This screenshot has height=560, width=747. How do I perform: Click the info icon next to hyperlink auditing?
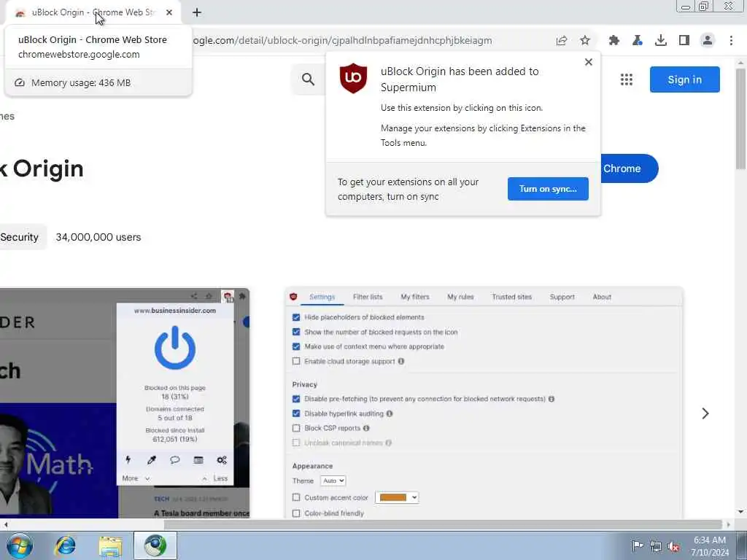[x=390, y=414]
